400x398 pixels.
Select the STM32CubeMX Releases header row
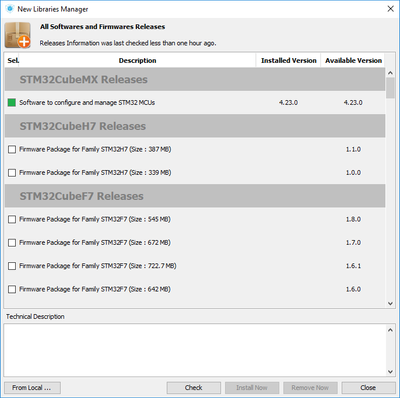point(195,79)
